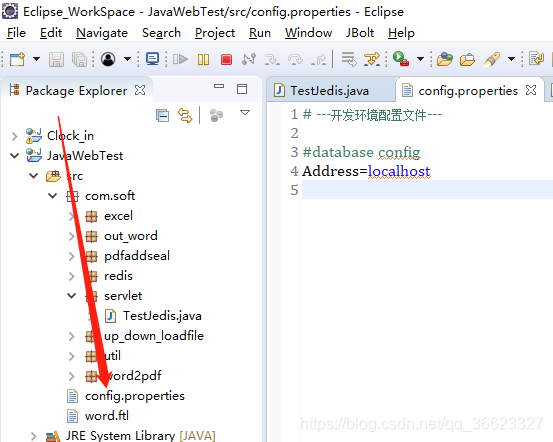Open the Run configurations dropdown arrow
Screen dimensions: 553x442
coord(420,59)
